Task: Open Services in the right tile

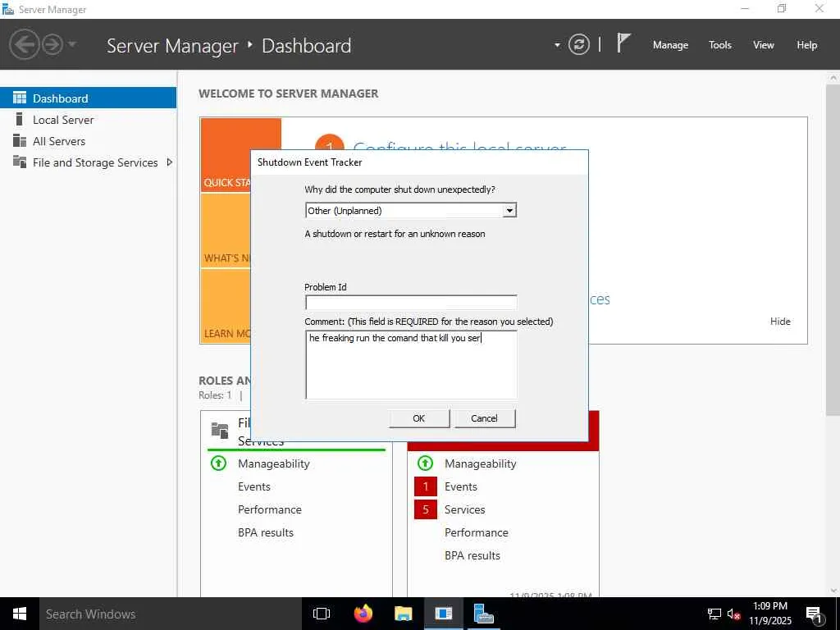Action: tap(464, 509)
